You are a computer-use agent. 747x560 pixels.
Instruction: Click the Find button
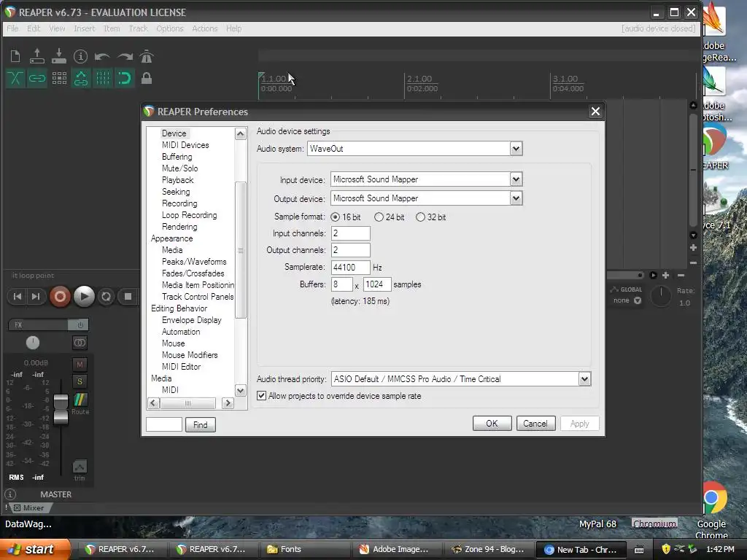click(x=200, y=425)
